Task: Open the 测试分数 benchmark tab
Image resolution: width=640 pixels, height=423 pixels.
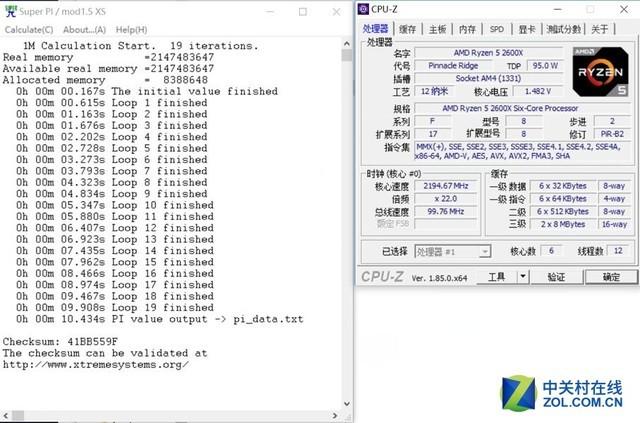Action: [564, 29]
